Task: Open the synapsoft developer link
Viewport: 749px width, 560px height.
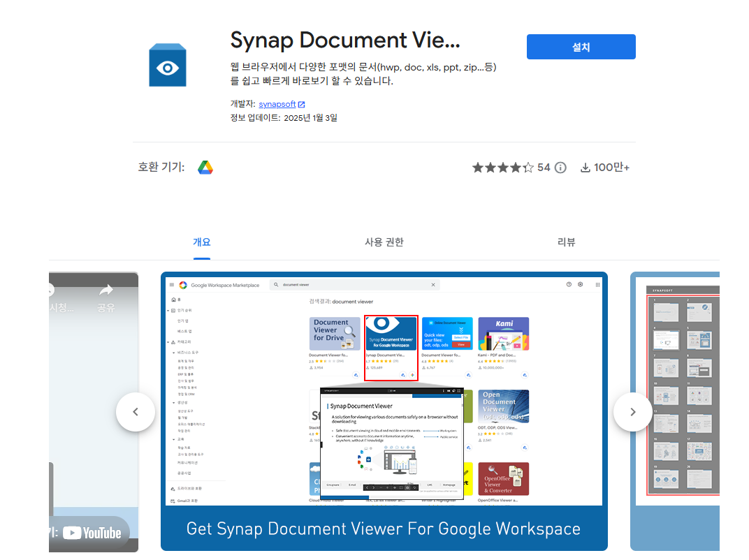Action: coord(277,103)
